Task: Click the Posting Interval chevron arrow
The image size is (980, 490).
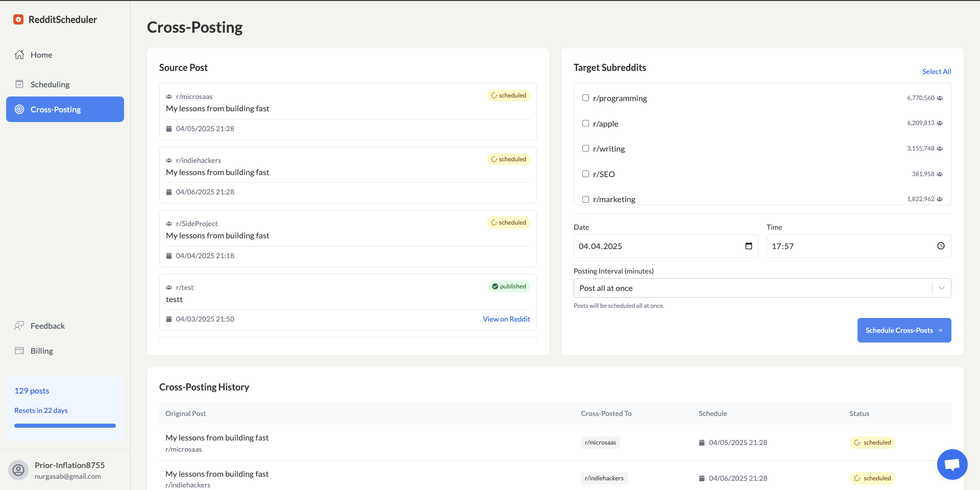Action: (x=942, y=288)
